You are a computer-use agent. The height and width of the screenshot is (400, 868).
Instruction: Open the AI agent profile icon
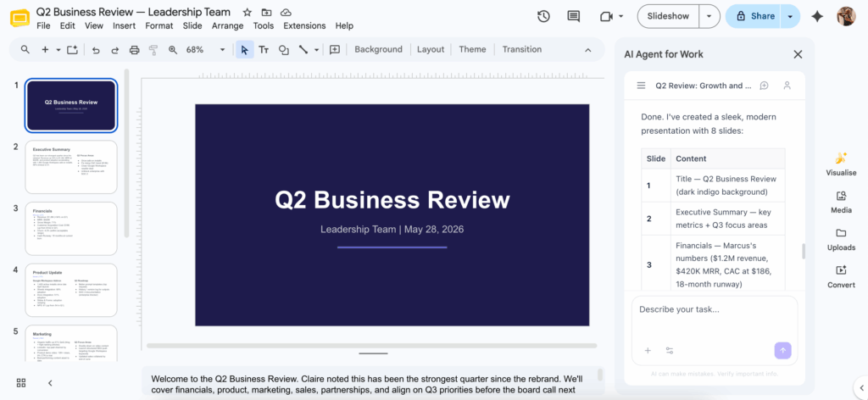click(x=787, y=86)
